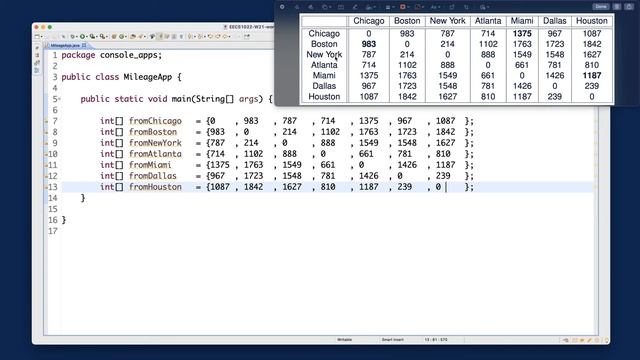
Task: Click the cursor position 13 : 61 : 570
Action: [436, 340]
